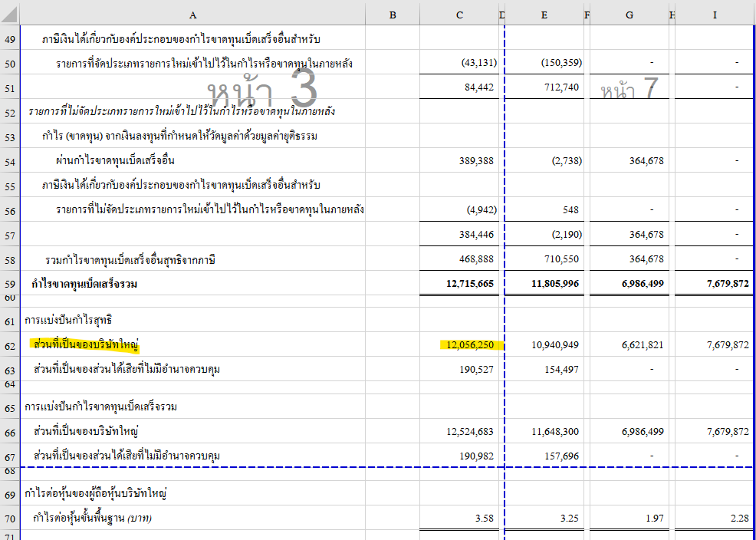This screenshot has height=540, width=756.
Task: Select column C header
Action: (x=459, y=15)
